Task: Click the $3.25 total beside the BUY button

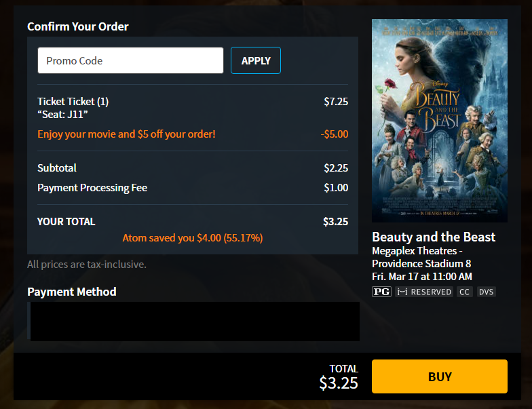Action: [x=339, y=383]
